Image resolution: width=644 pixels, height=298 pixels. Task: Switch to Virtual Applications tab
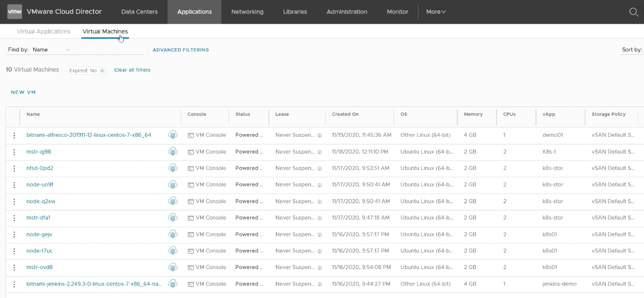(x=43, y=31)
